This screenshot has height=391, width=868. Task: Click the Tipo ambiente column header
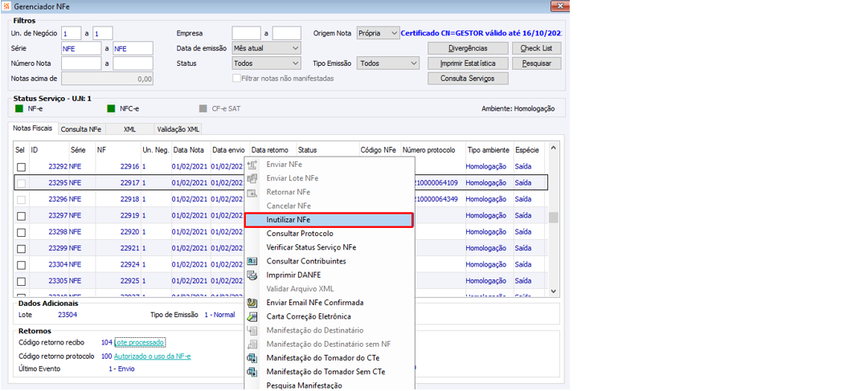click(489, 150)
